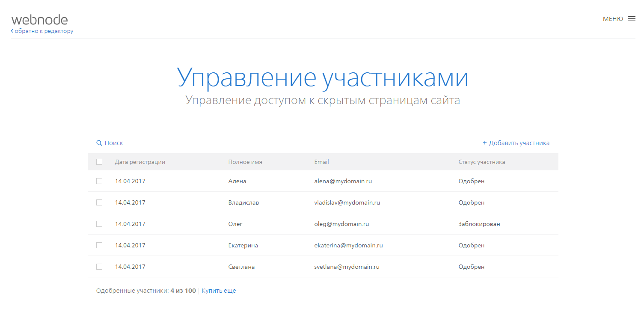Click 'Полное имя' column header

[x=245, y=162]
